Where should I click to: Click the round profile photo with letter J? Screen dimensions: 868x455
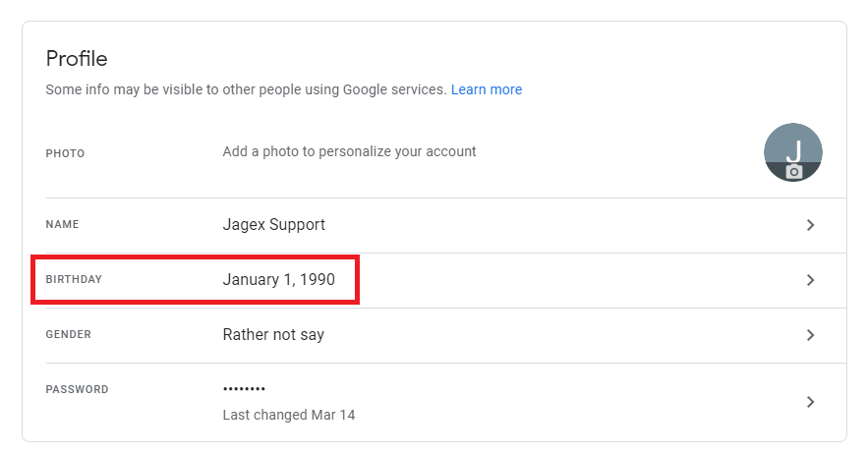(x=792, y=149)
